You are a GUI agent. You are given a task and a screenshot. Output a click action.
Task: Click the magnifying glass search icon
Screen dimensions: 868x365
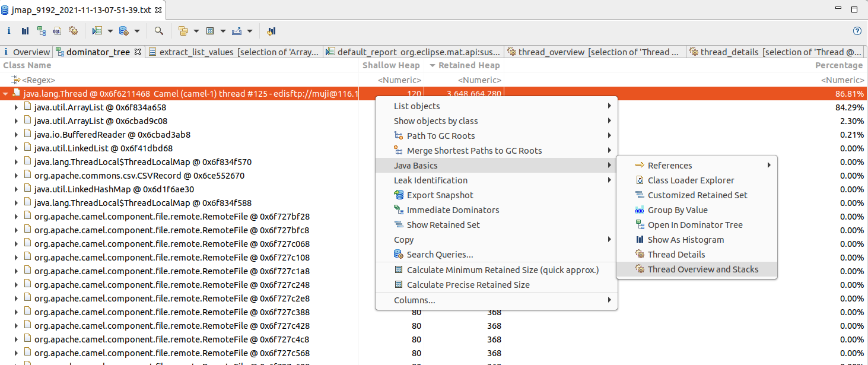click(158, 31)
